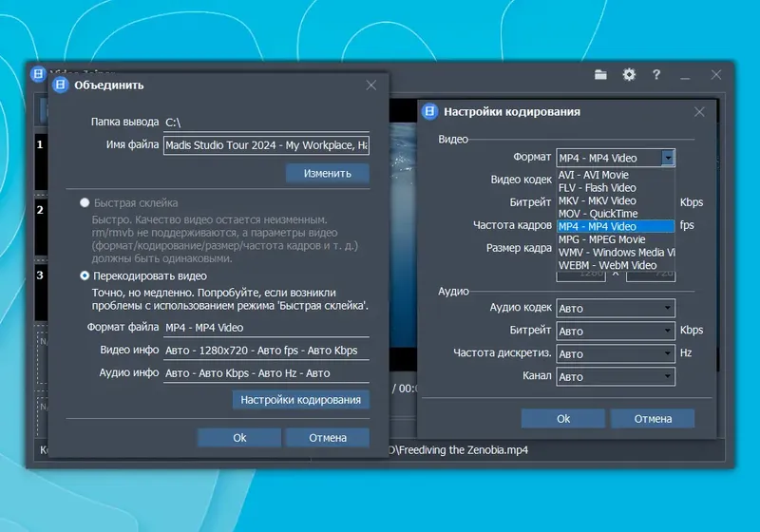760x532 pixels.
Task: Choose MOV - QuickTime format
Action: pos(616,214)
